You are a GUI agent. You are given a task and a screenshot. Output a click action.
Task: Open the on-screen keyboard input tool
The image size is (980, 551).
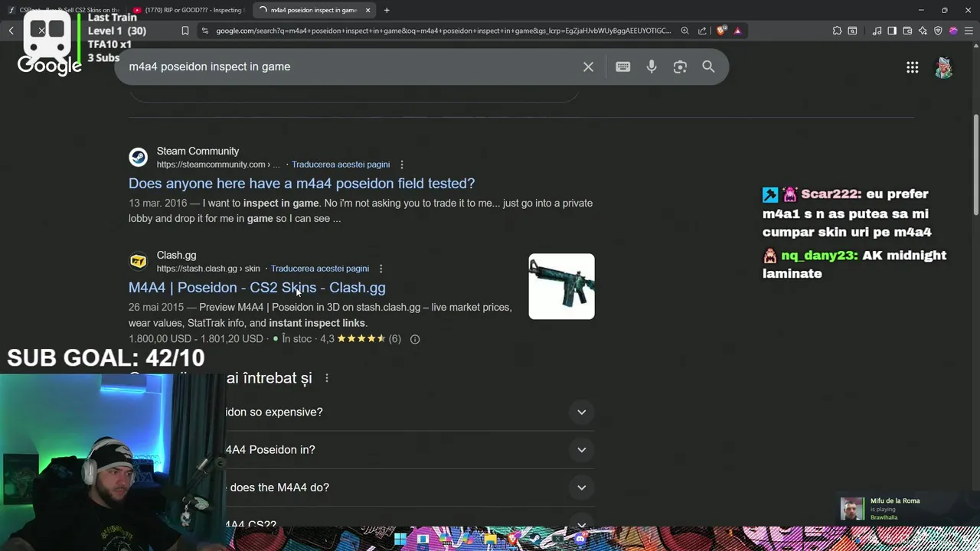(623, 67)
